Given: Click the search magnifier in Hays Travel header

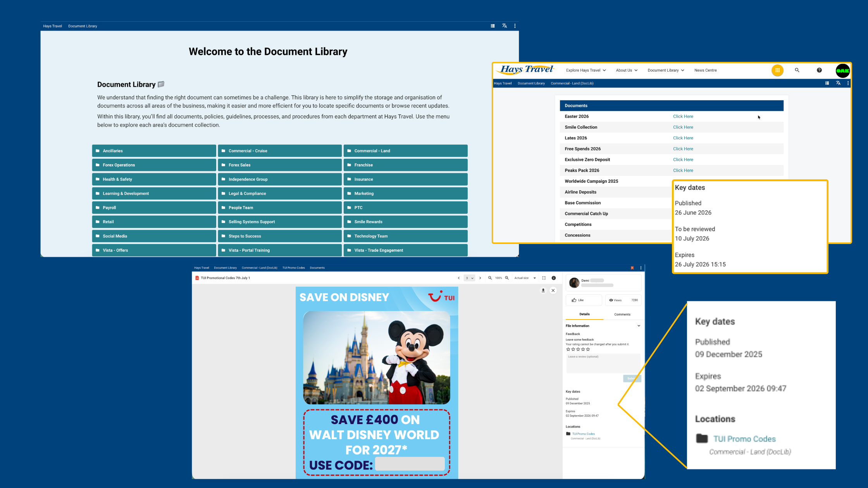Looking at the screenshot, I should click(x=797, y=70).
